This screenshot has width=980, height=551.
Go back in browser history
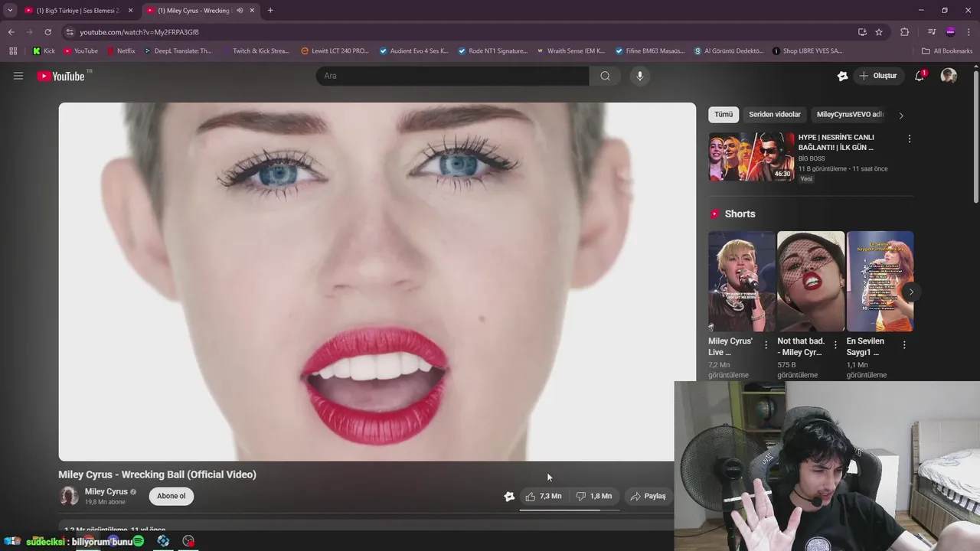(11, 32)
